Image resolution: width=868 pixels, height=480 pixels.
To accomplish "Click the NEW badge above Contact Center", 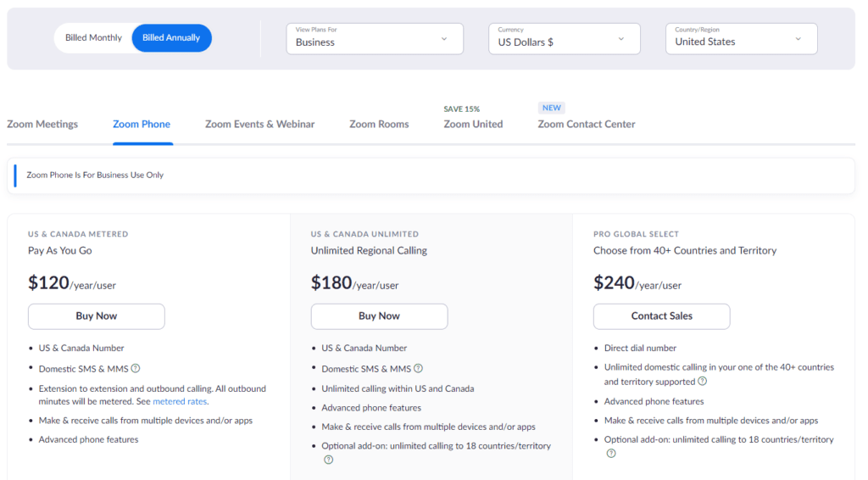I will tap(551, 108).
